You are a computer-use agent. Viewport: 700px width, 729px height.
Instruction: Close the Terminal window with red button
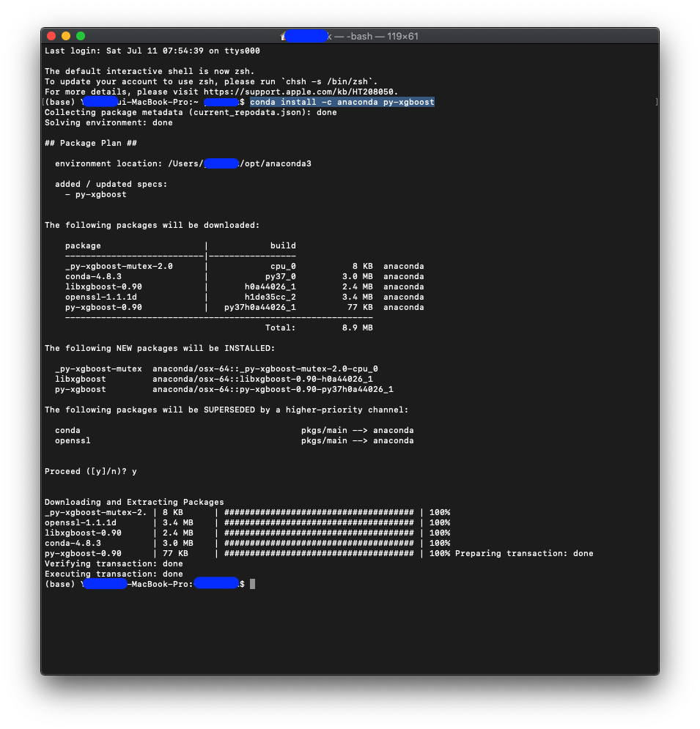[51, 36]
